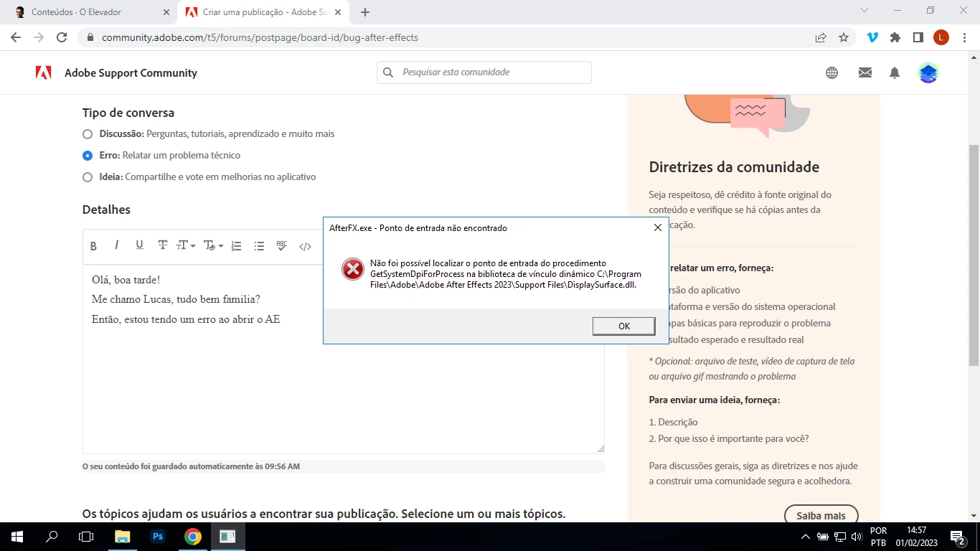Open the clock and calendar flyout

917,537
